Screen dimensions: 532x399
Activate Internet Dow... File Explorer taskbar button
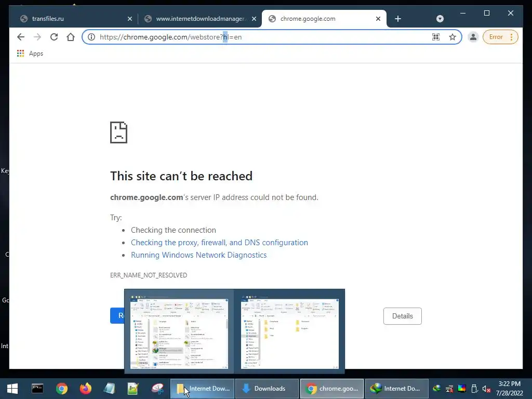[202, 389]
